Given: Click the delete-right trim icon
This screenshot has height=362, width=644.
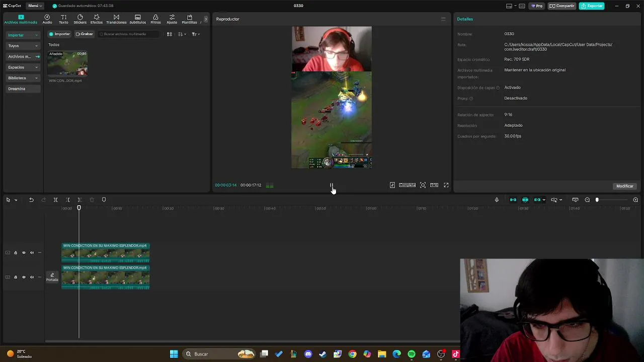Looking at the screenshot, I should pyautogui.click(x=79, y=200).
